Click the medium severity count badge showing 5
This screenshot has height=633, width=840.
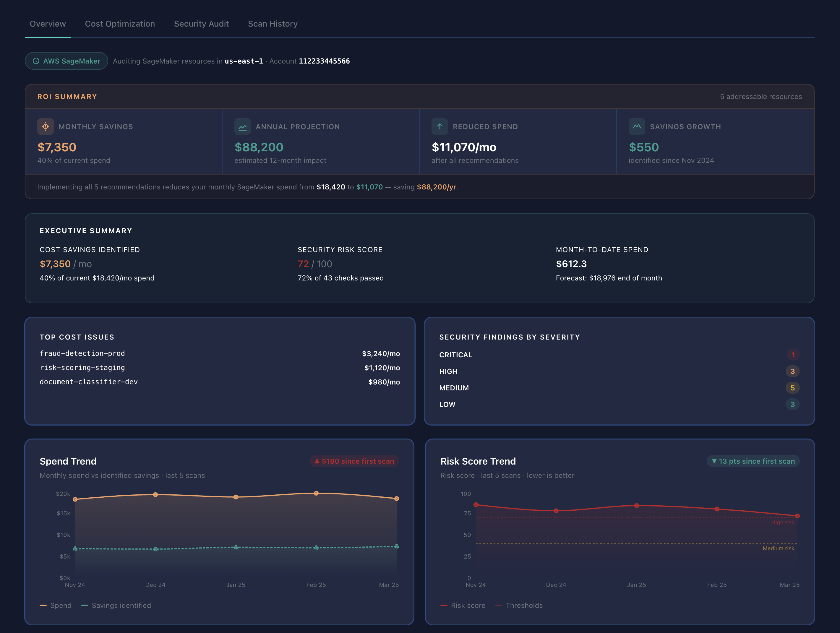pos(793,388)
